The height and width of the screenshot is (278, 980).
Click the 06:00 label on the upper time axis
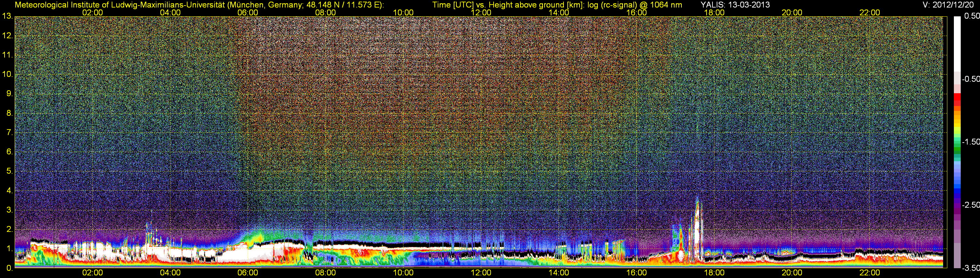click(x=248, y=12)
